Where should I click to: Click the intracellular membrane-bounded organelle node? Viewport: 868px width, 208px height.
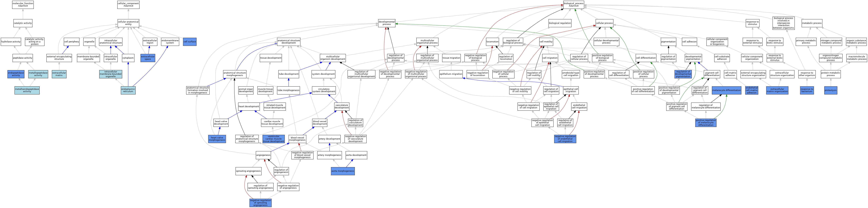111,74
